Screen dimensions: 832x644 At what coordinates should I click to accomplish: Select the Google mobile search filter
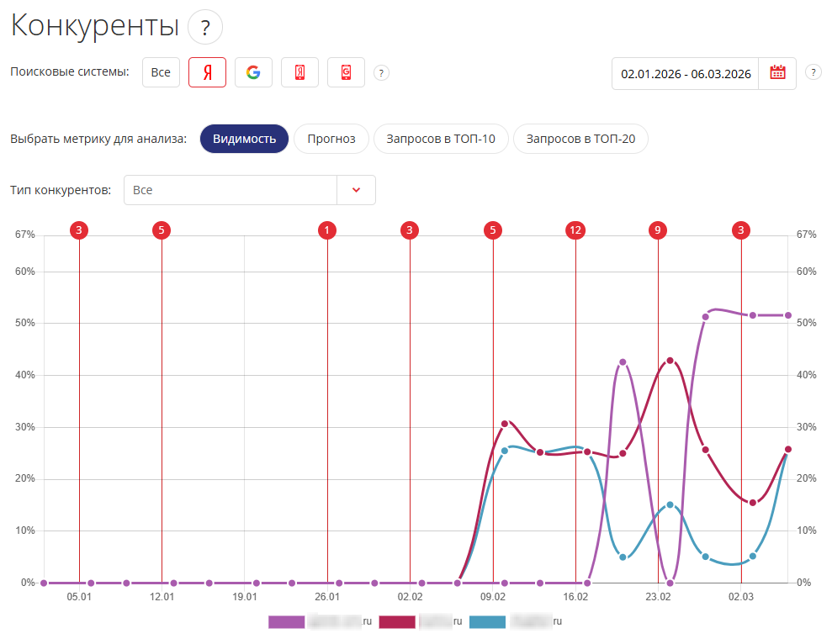346,73
